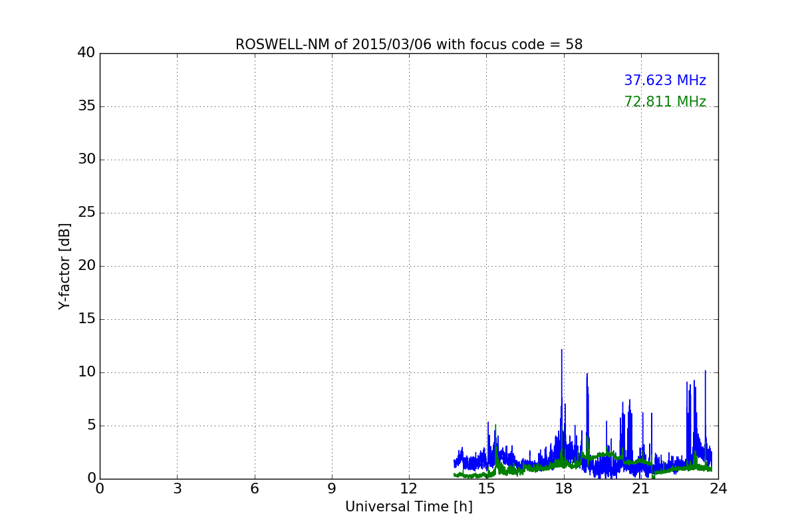Screen dimensions: 798x532
Task: Click the x-axis tick label 18
Action: [x=563, y=489]
